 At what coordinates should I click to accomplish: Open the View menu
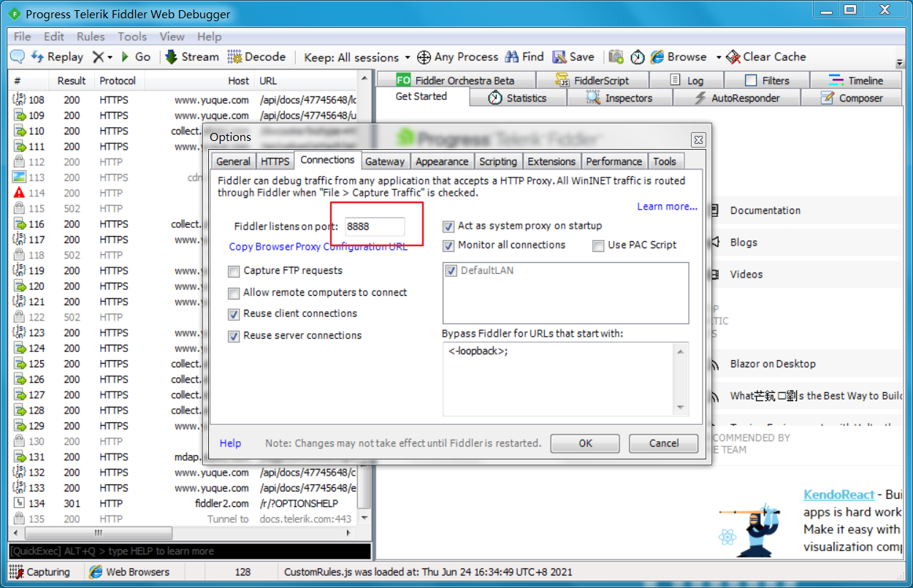[x=172, y=37]
